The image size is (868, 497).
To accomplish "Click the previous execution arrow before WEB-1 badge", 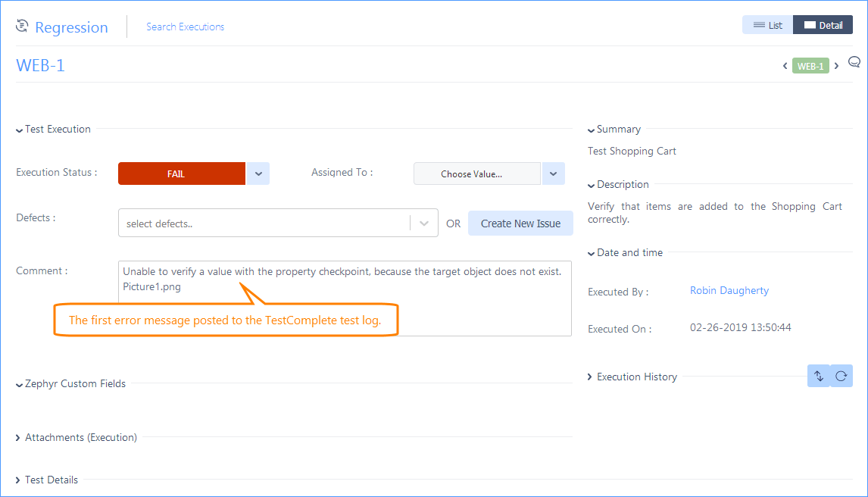I will pos(785,66).
